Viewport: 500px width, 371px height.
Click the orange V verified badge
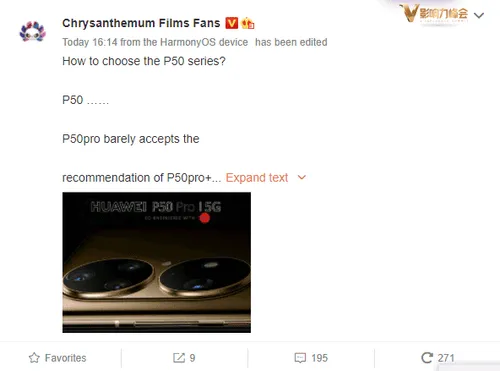click(x=231, y=23)
